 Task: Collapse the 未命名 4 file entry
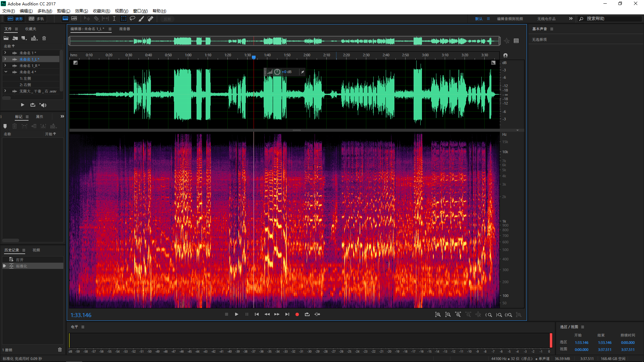[5, 72]
